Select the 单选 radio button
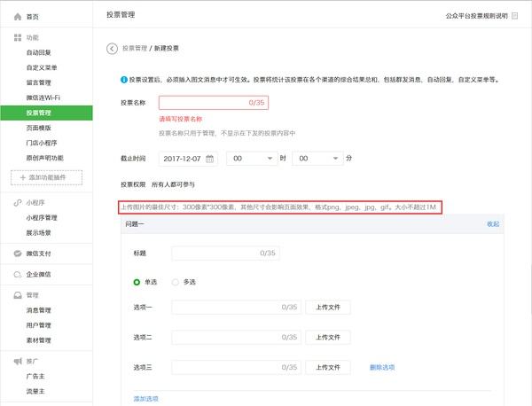 [137, 282]
